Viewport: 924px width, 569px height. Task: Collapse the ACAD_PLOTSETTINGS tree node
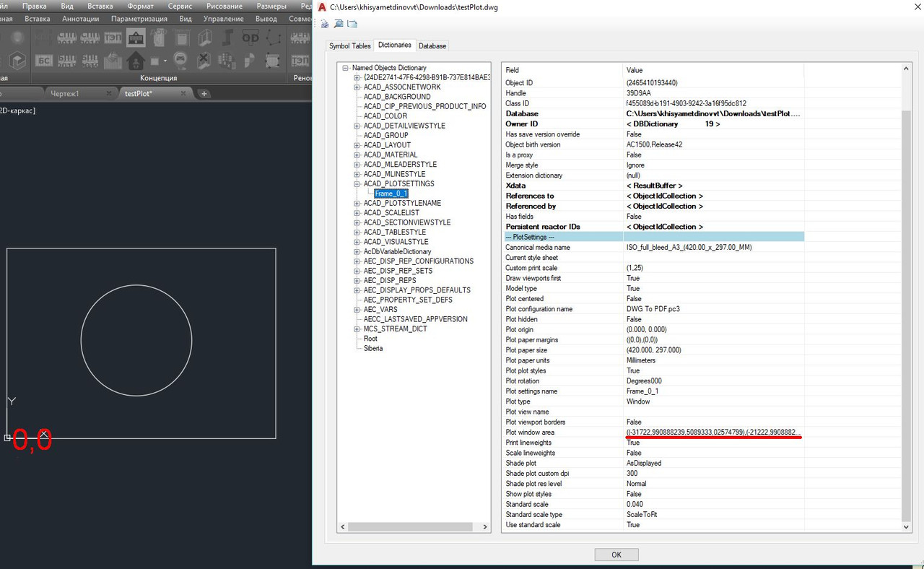(x=357, y=183)
